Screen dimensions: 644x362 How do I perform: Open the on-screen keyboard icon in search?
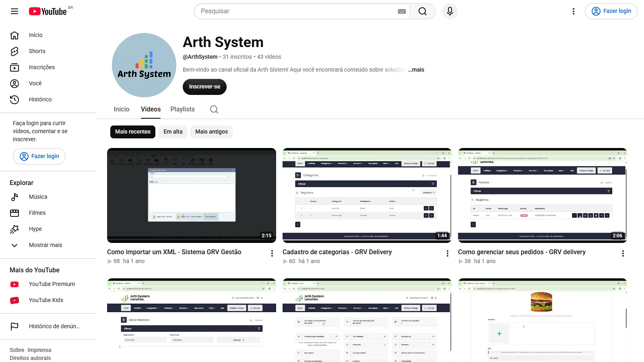coord(402,11)
